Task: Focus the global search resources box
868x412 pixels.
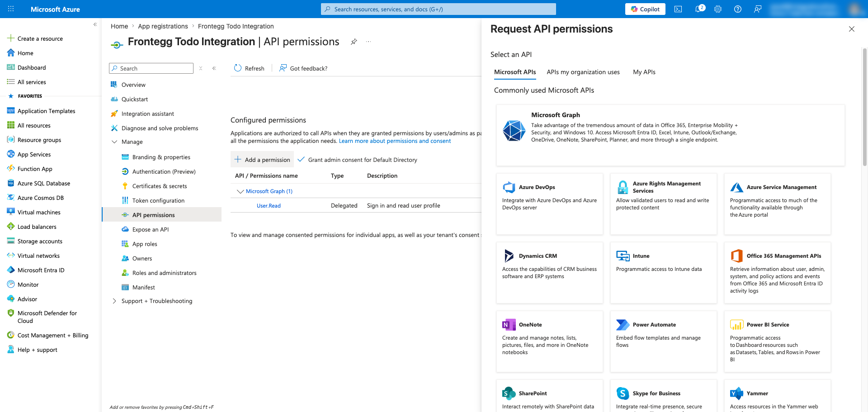Action: pos(438,9)
